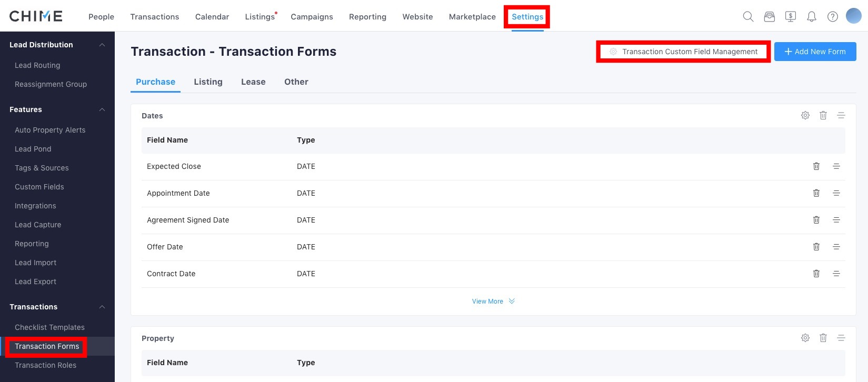Collapse the Features sidebar group
This screenshot has width=868, height=382.
point(102,109)
